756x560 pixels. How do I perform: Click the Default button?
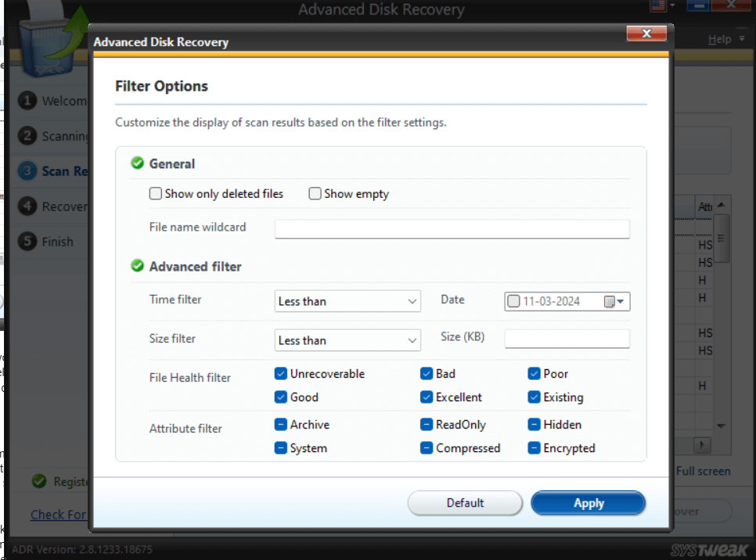point(465,503)
